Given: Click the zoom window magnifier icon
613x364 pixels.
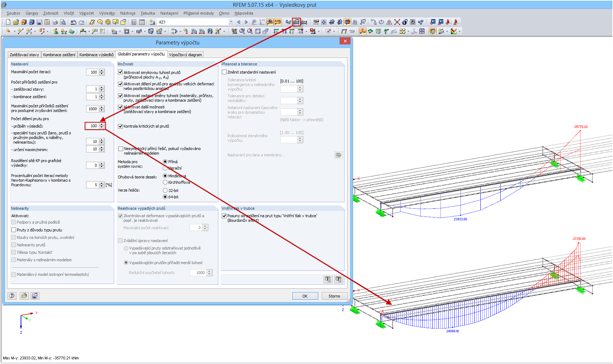Looking at the screenshot, I should (x=242, y=31).
